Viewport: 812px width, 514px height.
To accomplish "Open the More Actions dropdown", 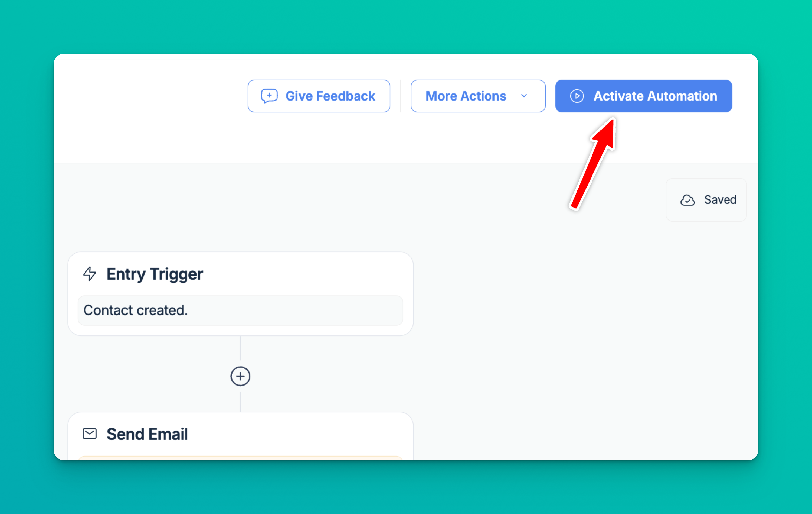I will 478,96.
